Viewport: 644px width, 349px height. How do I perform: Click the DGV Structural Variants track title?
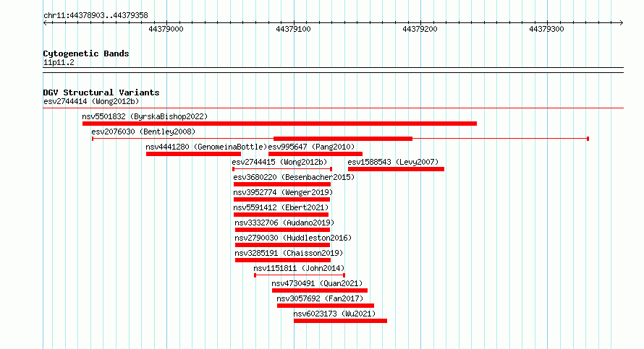[x=101, y=92]
